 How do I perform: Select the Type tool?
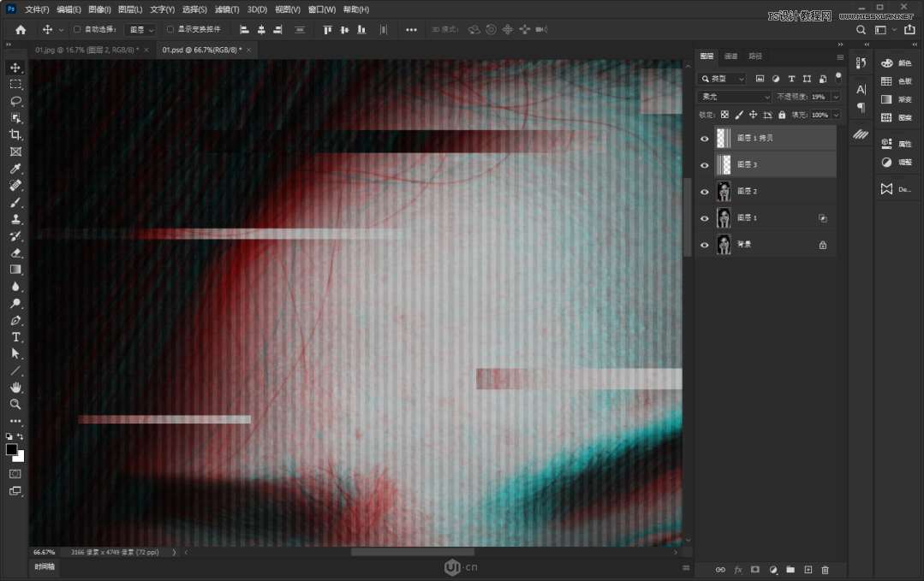[15, 336]
